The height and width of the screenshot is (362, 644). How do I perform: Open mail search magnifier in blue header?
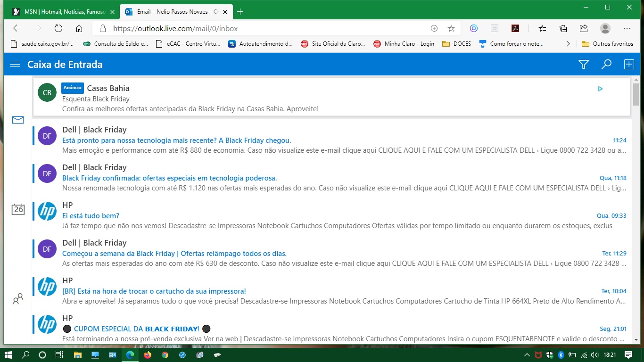click(606, 65)
